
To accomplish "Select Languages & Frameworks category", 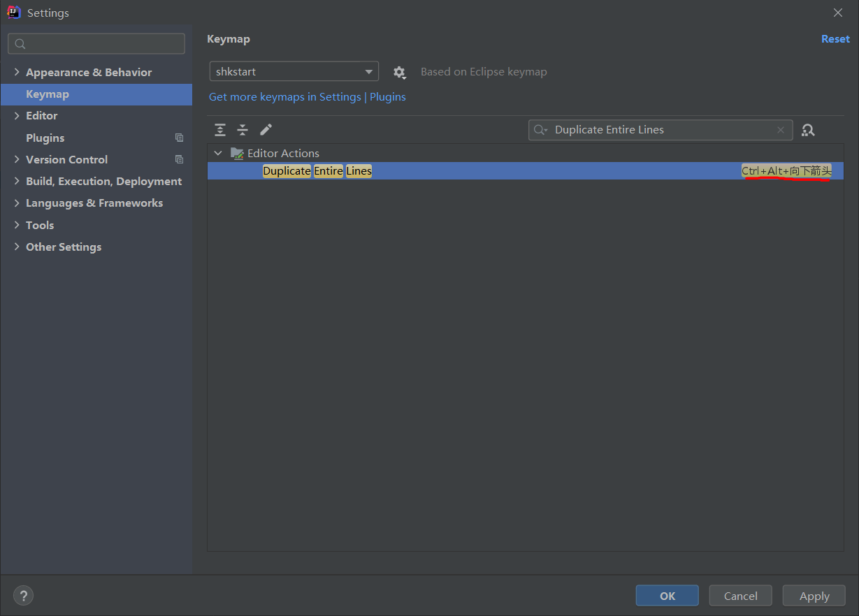I will tap(94, 203).
